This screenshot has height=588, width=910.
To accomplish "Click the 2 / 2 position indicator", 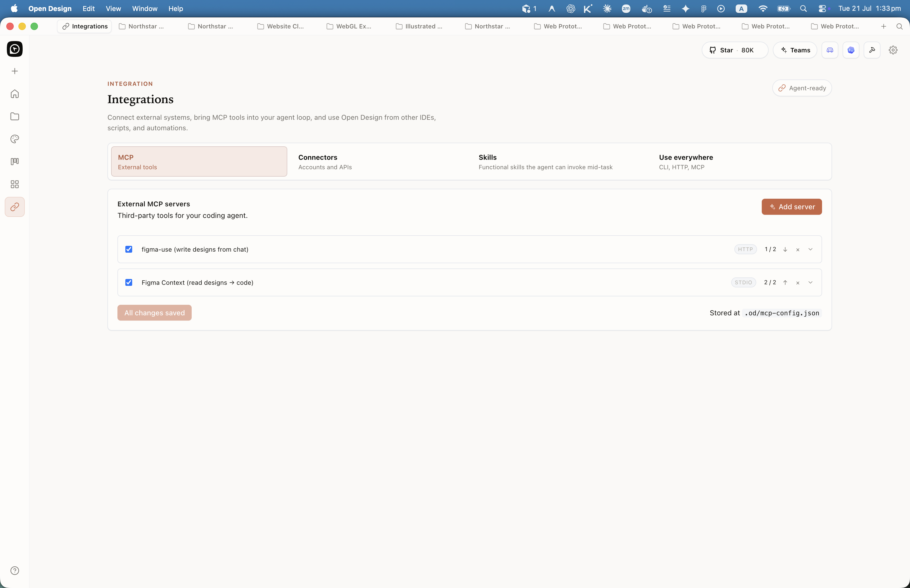I will 770,282.
